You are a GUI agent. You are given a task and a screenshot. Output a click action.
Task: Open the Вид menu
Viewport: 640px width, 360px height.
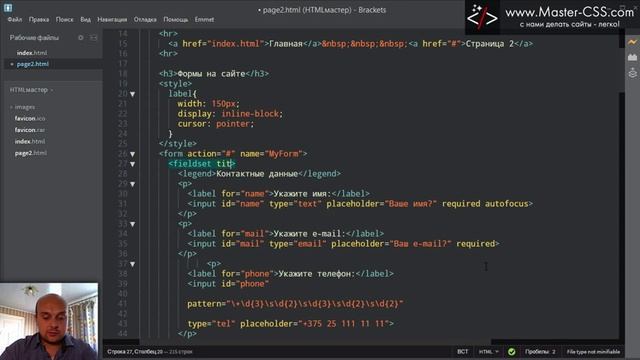85,20
